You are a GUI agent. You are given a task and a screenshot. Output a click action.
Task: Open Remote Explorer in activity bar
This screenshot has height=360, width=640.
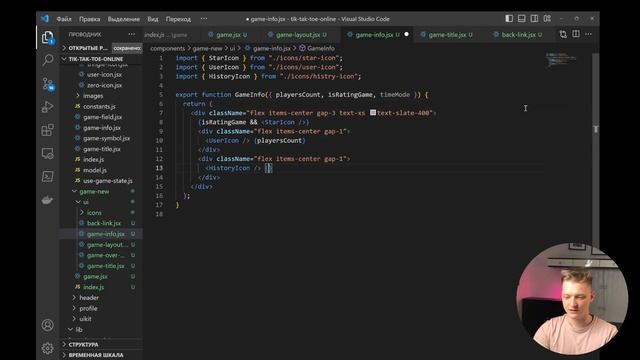click(48, 153)
